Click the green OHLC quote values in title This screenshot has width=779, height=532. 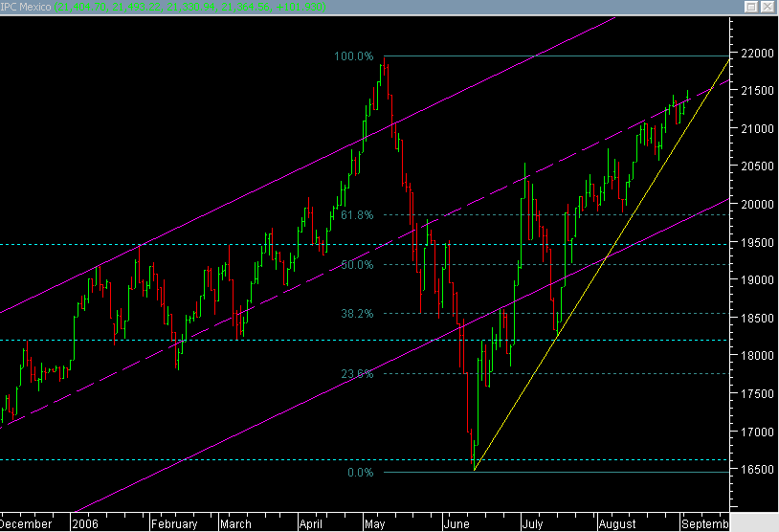coord(189,7)
